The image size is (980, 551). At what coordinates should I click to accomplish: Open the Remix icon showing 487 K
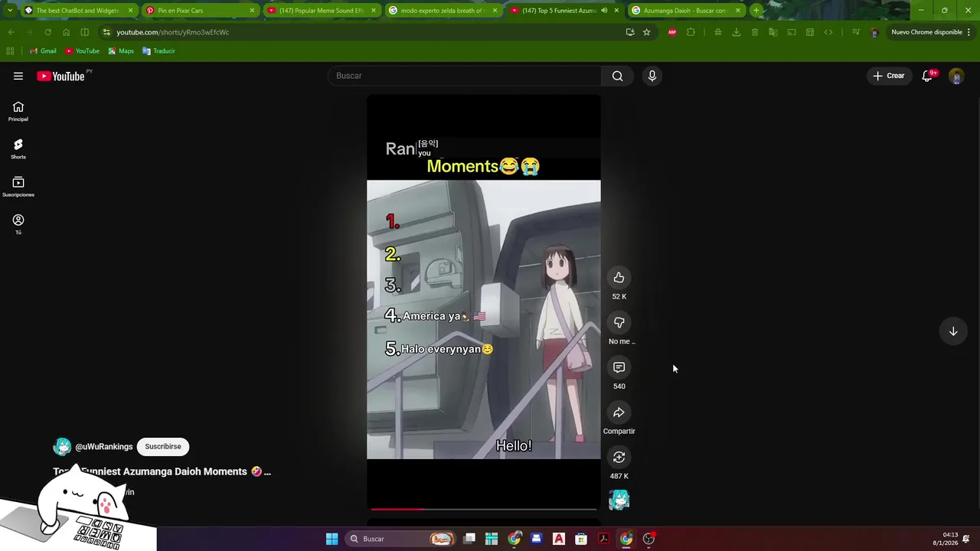coord(619,458)
